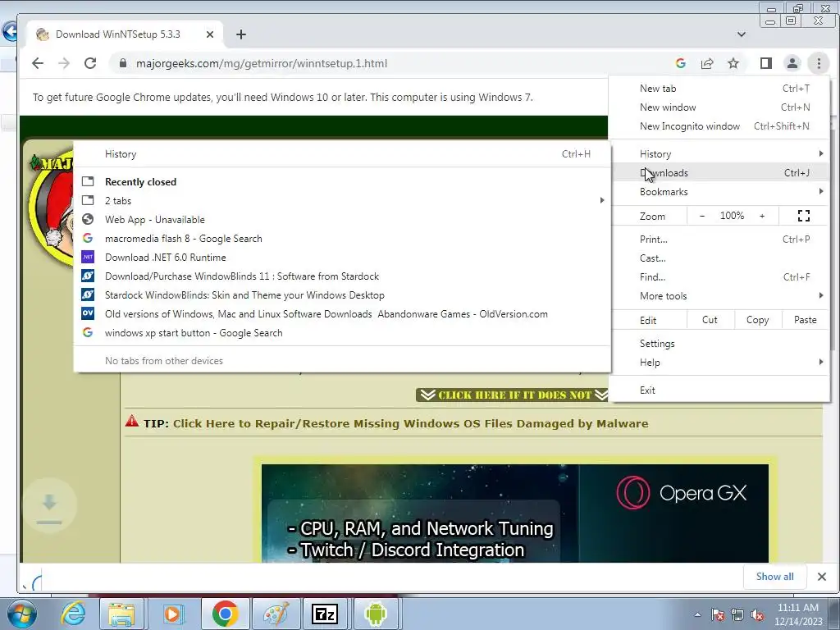Image resolution: width=840 pixels, height=630 pixels.
Task: Expand the History submenu in Chrome menu
Action: pos(719,153)
